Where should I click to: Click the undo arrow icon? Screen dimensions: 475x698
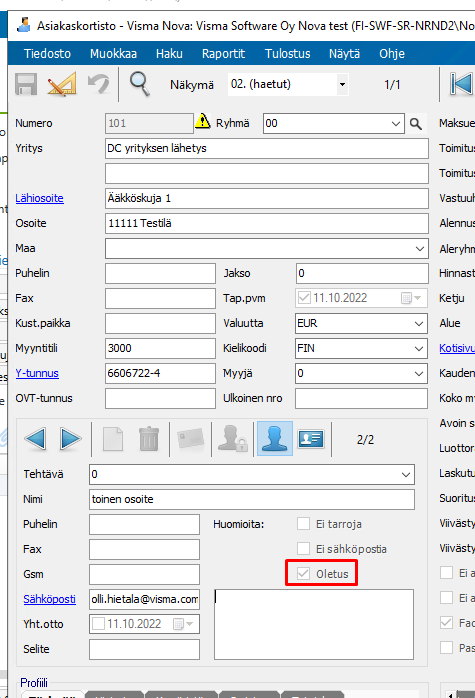point(98,84)
